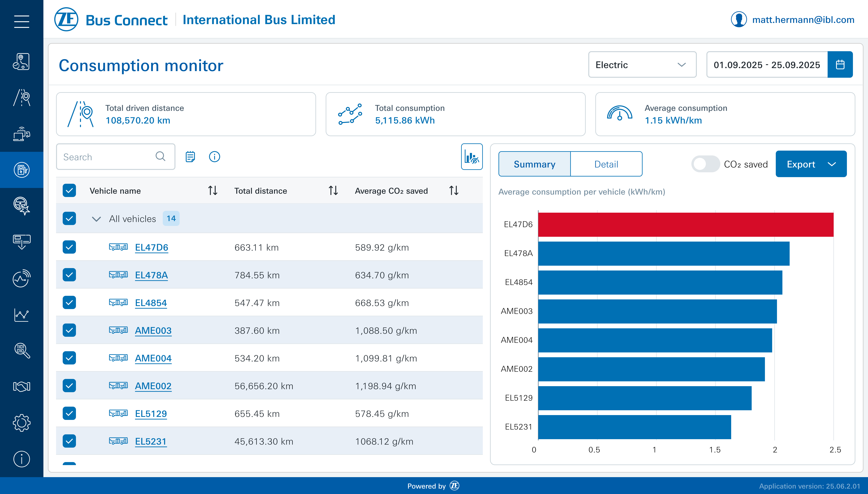Open the handshake icon in sidebar

click(21, 386)
